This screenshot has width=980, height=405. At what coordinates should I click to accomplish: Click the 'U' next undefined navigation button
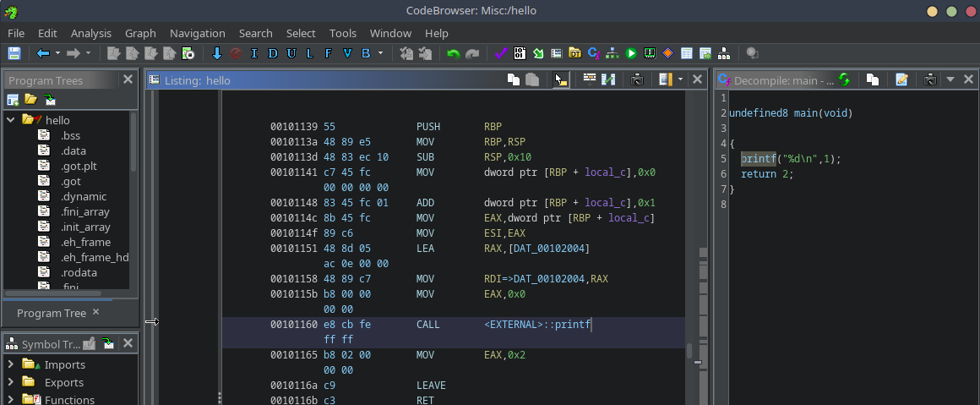(291, 54)
